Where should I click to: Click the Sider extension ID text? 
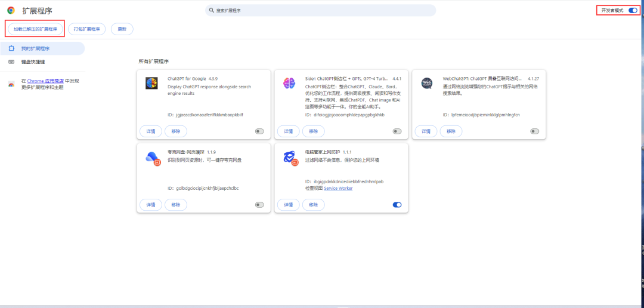pos(345,115)
